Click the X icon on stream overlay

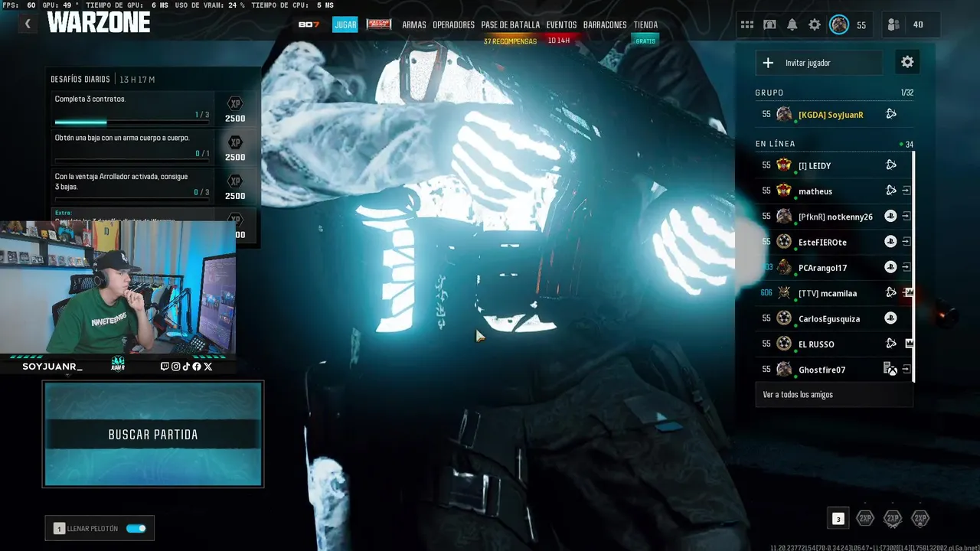(208, 367)
